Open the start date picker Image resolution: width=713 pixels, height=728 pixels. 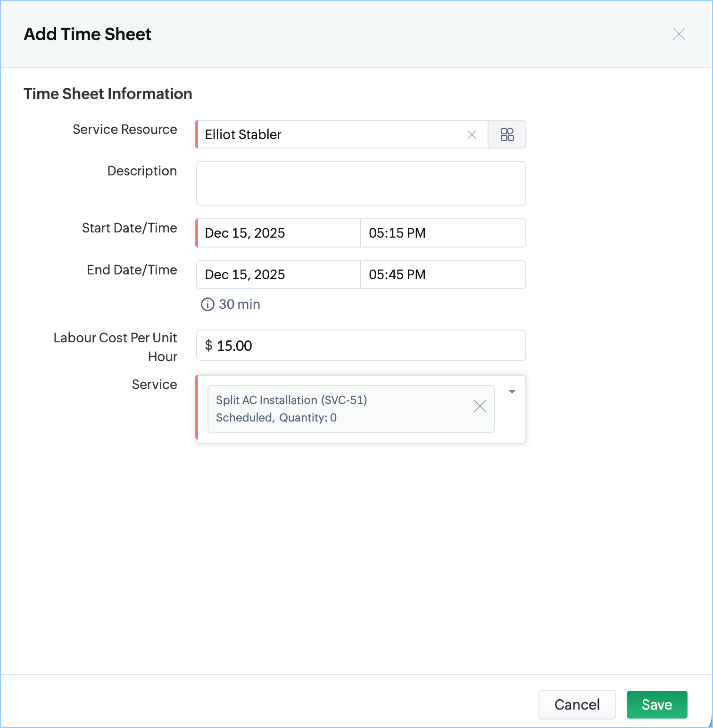coord(278,233)
